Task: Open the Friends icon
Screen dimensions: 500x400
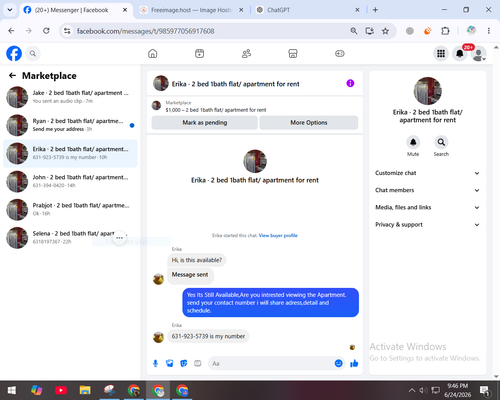Action: (x=246, y=53)
